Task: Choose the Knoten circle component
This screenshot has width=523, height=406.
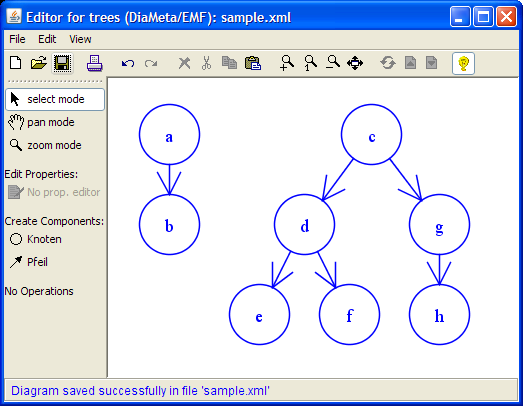Action: tap(35, 239)
